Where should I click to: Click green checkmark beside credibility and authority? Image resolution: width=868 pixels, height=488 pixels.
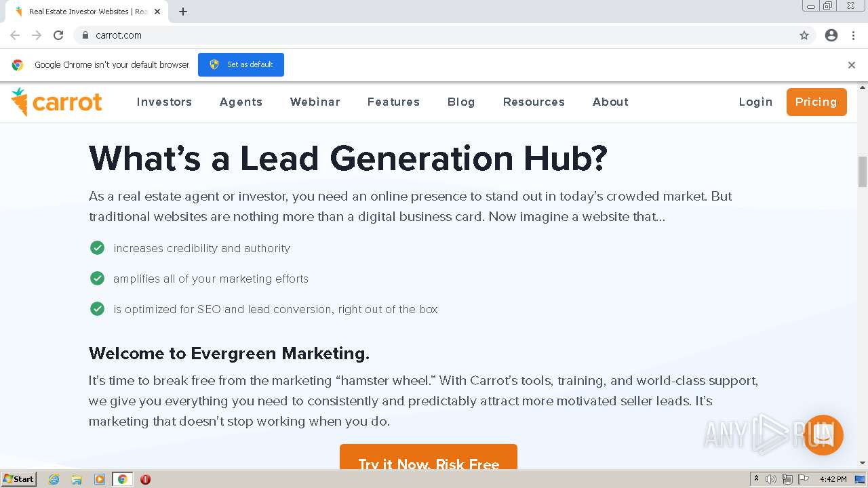point(98,248)
